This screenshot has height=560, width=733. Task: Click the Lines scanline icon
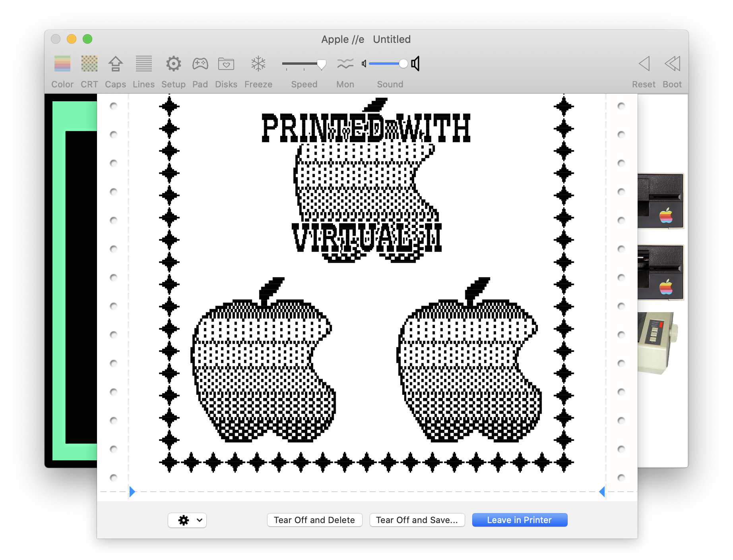point(143,64)
